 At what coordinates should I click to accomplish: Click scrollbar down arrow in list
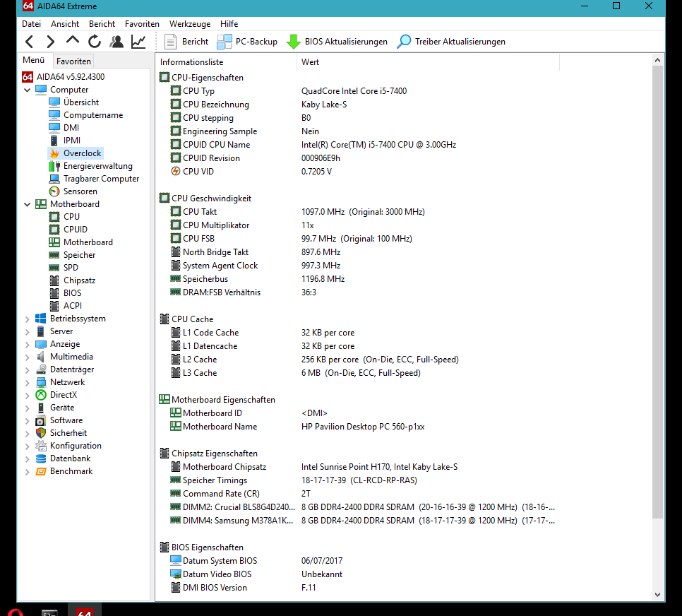pyautogui.click(x=657, y=595)
